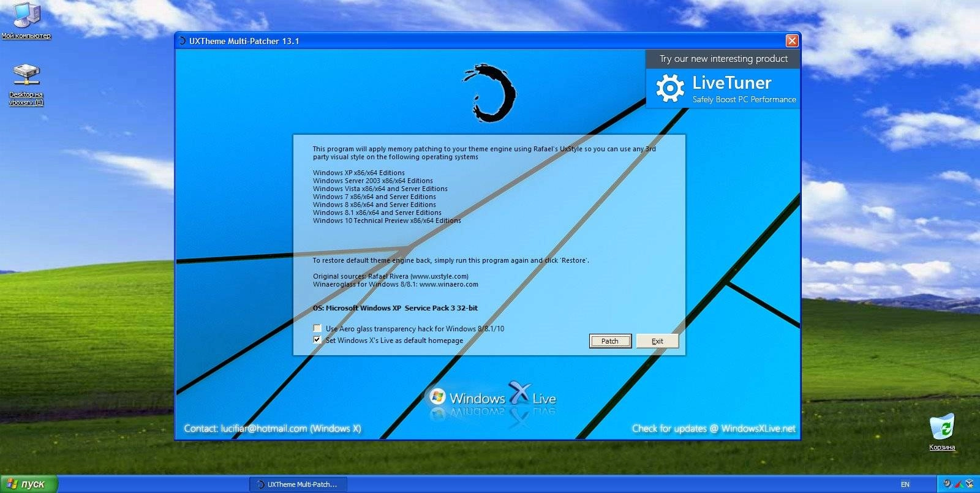Click the 'Windows 10 Technical Preview x86/x64 Editions' line
Viewport: 980px width, 493px height.
(387, 220)
